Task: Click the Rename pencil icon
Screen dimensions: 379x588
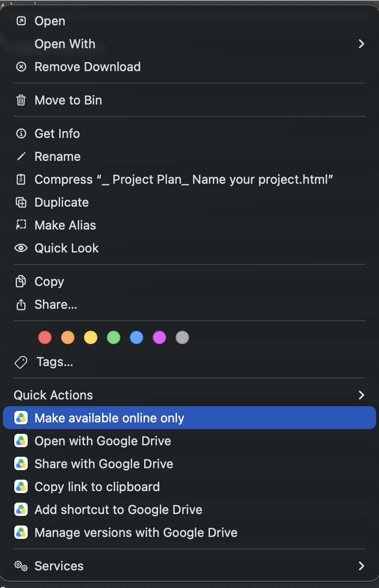Action: point(21,157)
